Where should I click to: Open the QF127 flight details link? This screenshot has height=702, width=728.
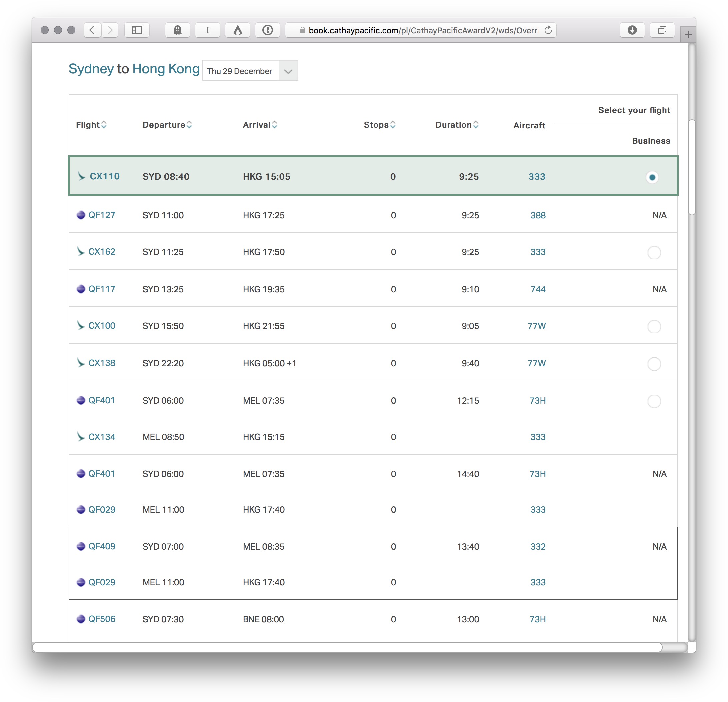[102, 215]
